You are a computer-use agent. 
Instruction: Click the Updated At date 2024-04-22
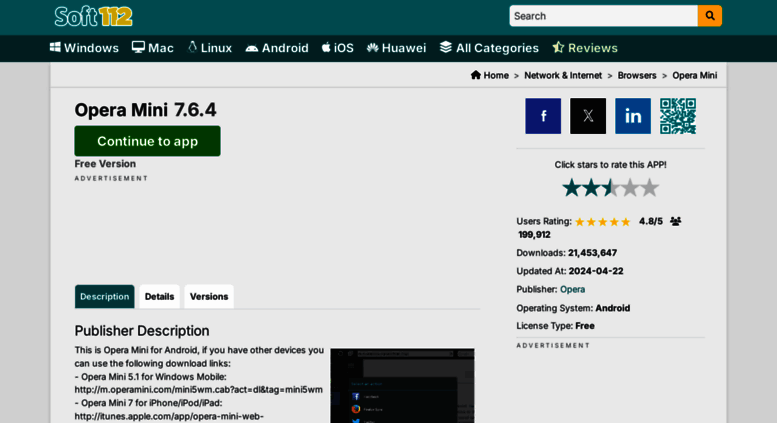point(596,271)
